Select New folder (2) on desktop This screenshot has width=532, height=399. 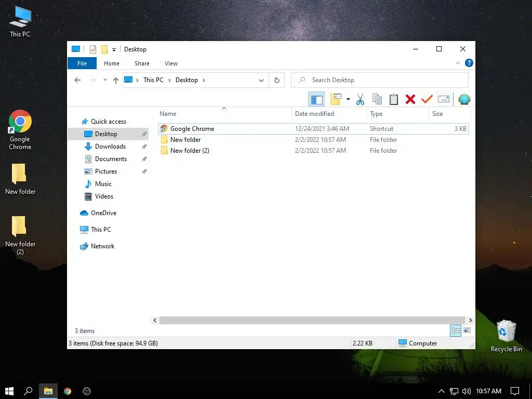click(x=20, y=235)
